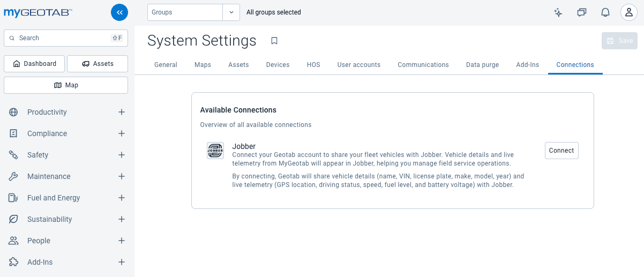Viewport: 644px width, 277px height.
Task: Click the Sustainability menu label
Action: click(49, 219)
